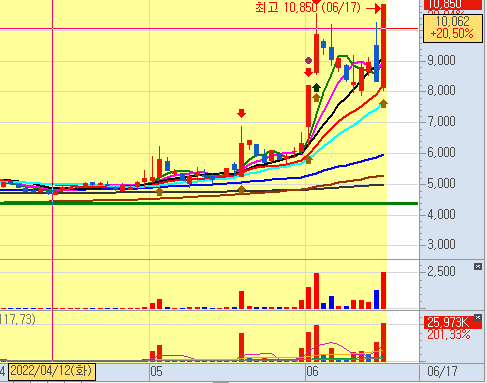The width and height of the screenshot is (487, 383).
Task: Click brown up arrow below mid-May spike candle
Action: coord(241,190)
